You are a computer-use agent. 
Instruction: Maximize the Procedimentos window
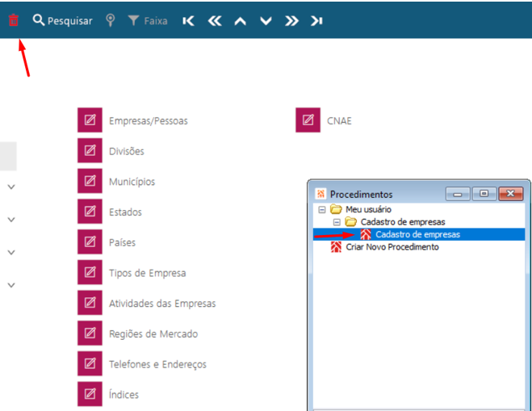coord(484,194)
